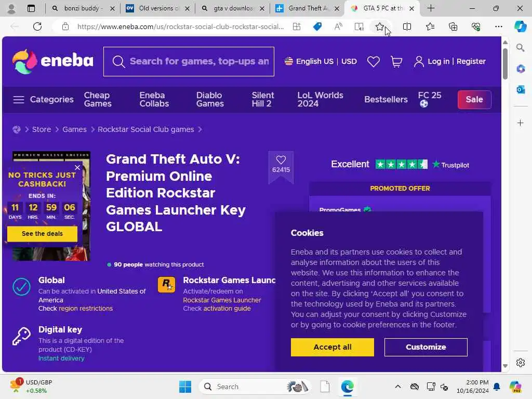The height and width of the screenshot is (399, 532).
Task: Open Edge split screen icon
Action: point(407,26)
